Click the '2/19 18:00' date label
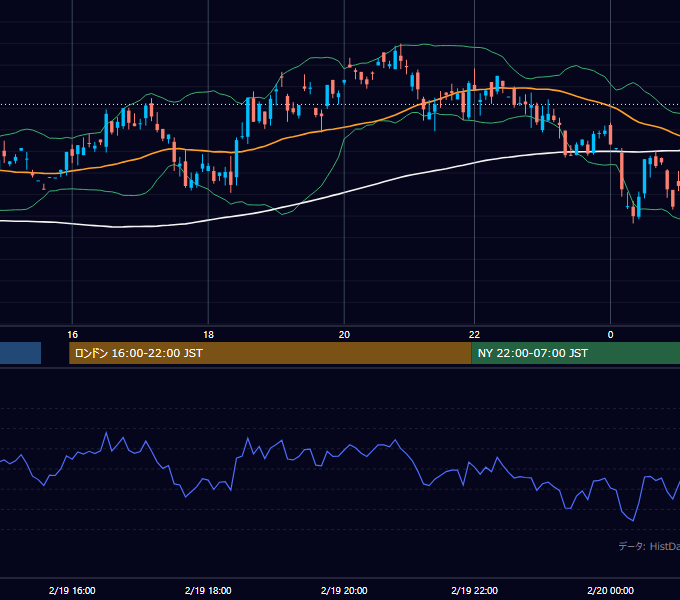Image resolution: width=680 pixels, height=600 pixels. tap(208, 590)
